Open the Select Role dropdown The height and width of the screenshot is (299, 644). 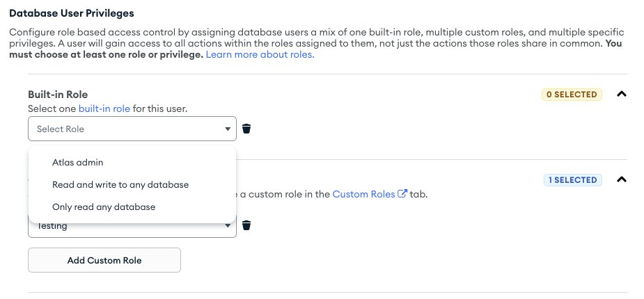(132, 129)
